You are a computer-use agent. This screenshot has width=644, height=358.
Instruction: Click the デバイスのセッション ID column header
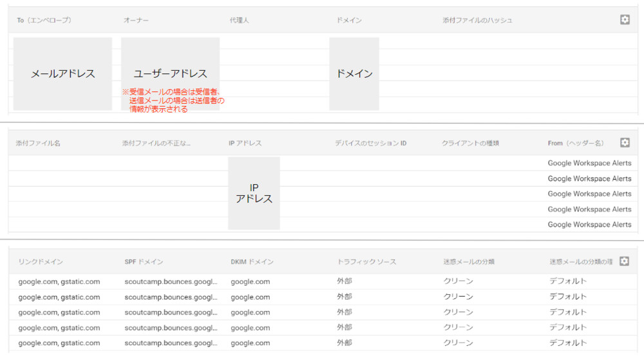(x=370, y=143)
